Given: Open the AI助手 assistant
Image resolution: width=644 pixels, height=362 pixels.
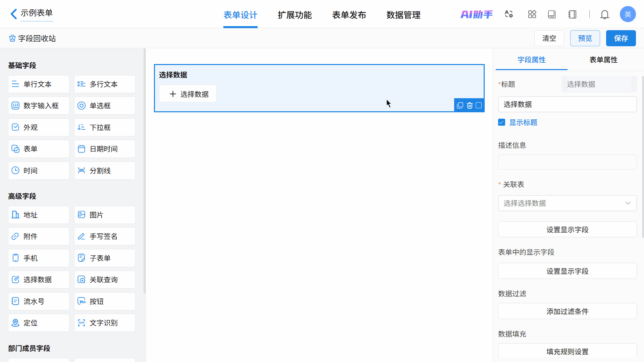Looking at the screenshot, I should click(476, 14).
